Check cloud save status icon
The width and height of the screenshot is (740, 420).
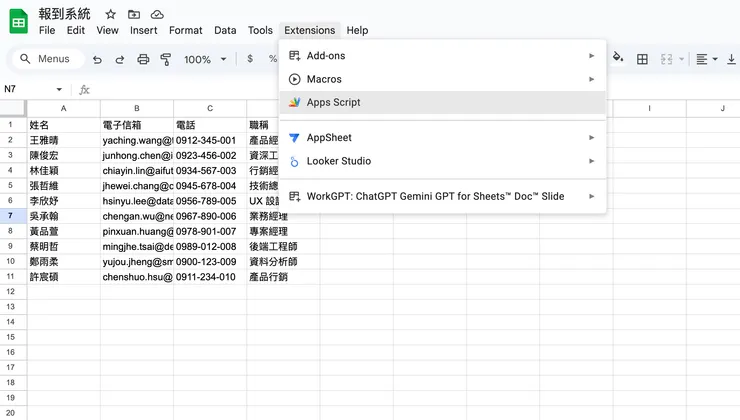point(157,15)
